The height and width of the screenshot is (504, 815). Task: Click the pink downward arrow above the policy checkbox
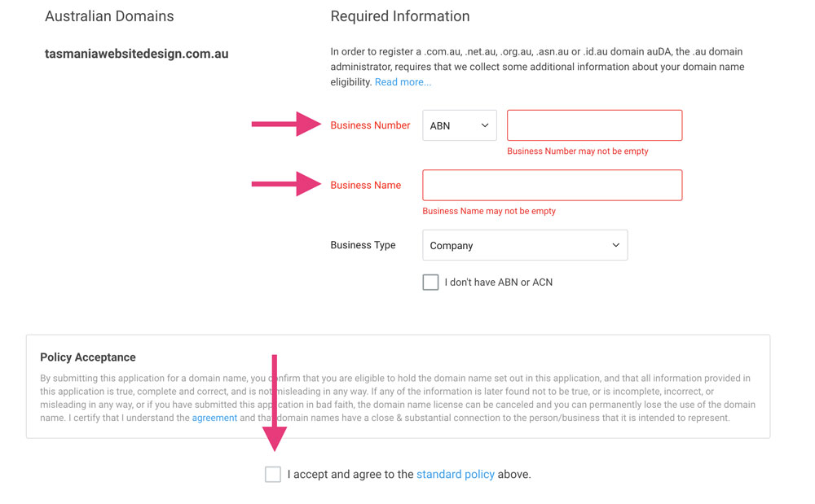pyautogui.click(x=275, y=405)
